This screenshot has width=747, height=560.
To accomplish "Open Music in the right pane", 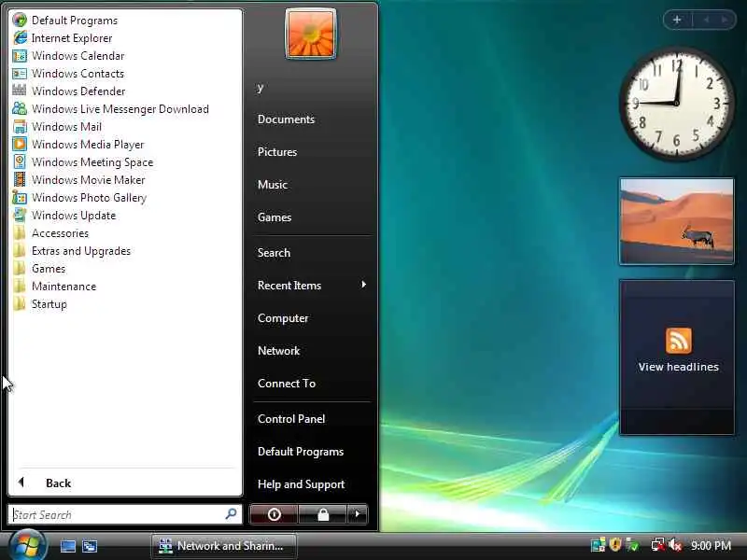I will pyautogui.click(x=273, y=184).
